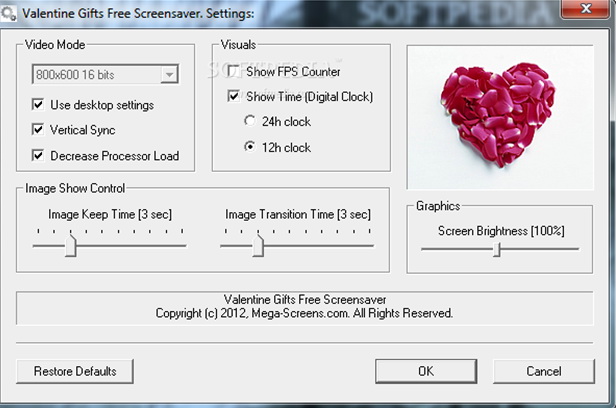
Task: Cancel the settings dialog
Action: click(544, 371)
